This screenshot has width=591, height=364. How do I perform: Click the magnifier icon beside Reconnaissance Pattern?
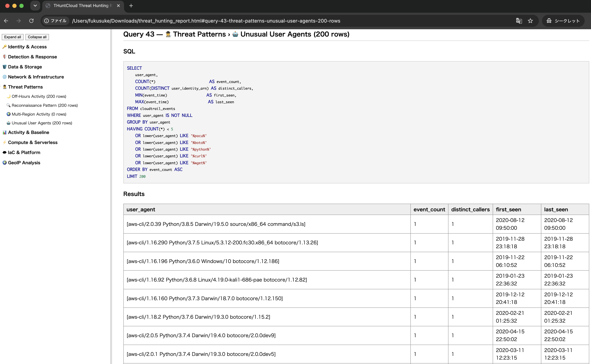(x=9, y=105)
